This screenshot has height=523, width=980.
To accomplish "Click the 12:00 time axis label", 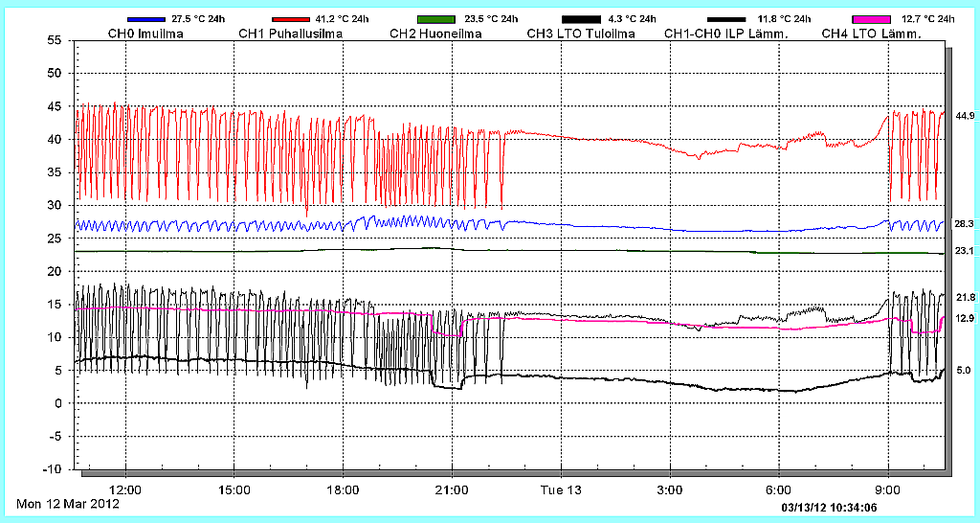I will [x=125, y=489].
